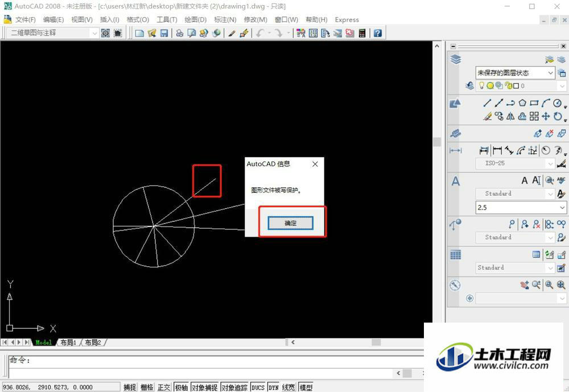Switch to the 布局1 layout tab

68,343
